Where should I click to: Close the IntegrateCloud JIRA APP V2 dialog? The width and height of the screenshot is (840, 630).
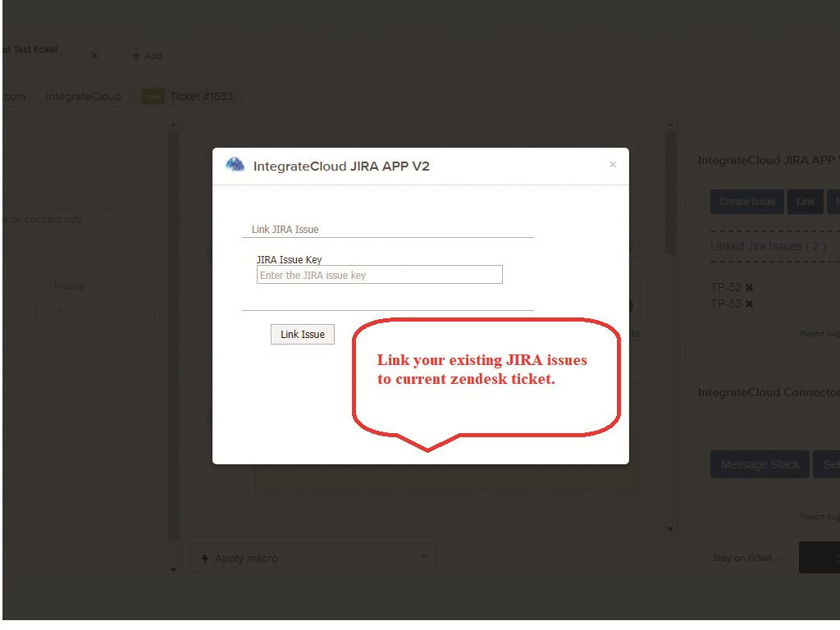(612, 165)
